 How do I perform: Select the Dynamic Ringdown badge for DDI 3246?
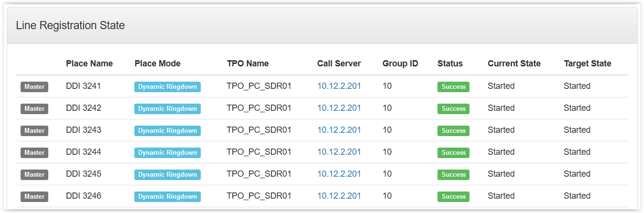click(167, 197)
